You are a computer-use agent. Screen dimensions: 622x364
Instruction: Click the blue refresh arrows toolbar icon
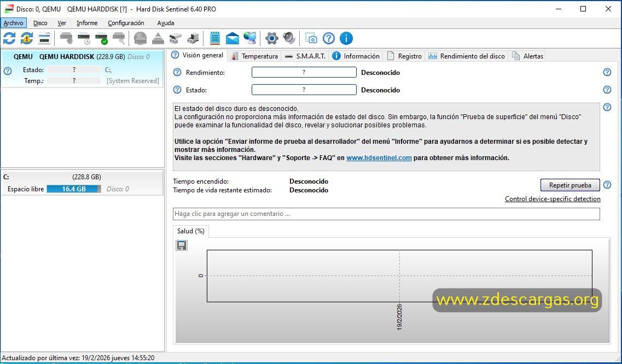point(9,38)
